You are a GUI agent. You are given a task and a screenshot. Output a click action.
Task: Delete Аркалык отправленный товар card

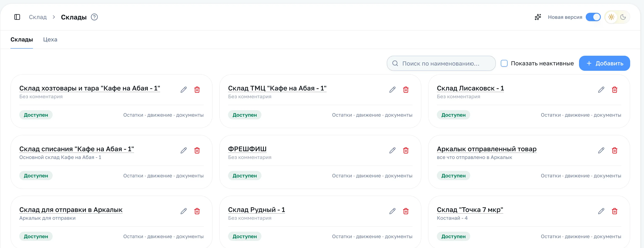614,150
